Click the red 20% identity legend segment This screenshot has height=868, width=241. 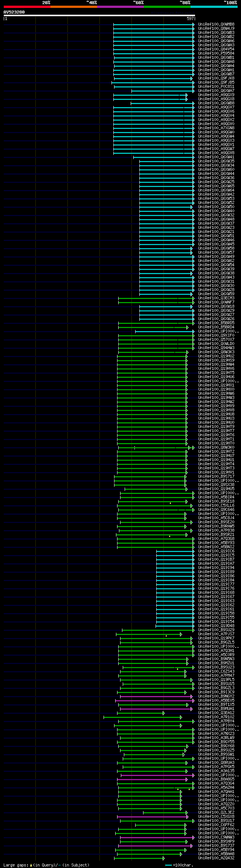point(27,7)
